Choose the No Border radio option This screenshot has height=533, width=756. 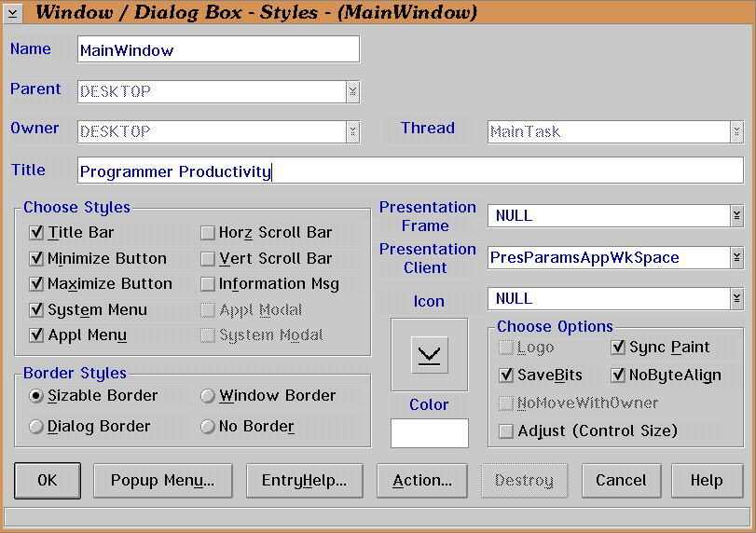(208, 426)
